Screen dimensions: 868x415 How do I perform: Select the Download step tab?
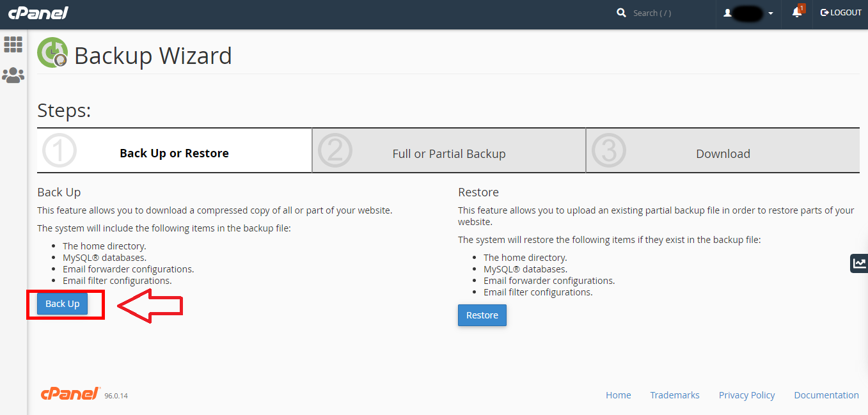722,153
